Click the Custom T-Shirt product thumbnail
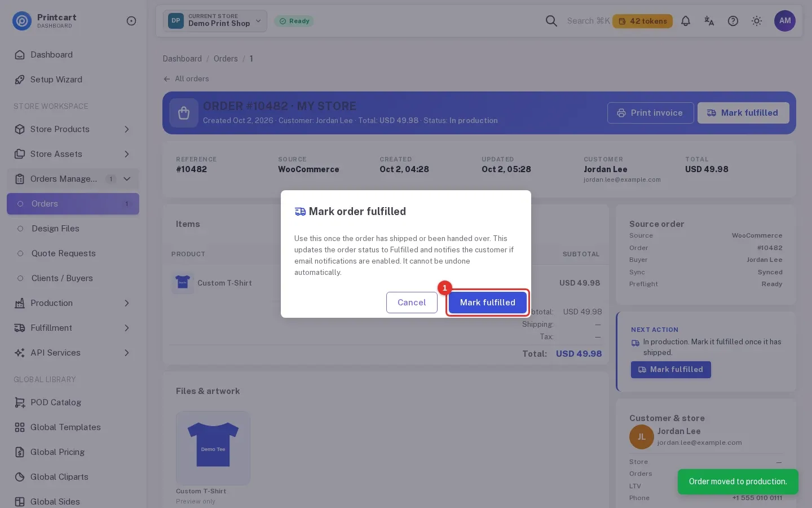 point(183,283)
